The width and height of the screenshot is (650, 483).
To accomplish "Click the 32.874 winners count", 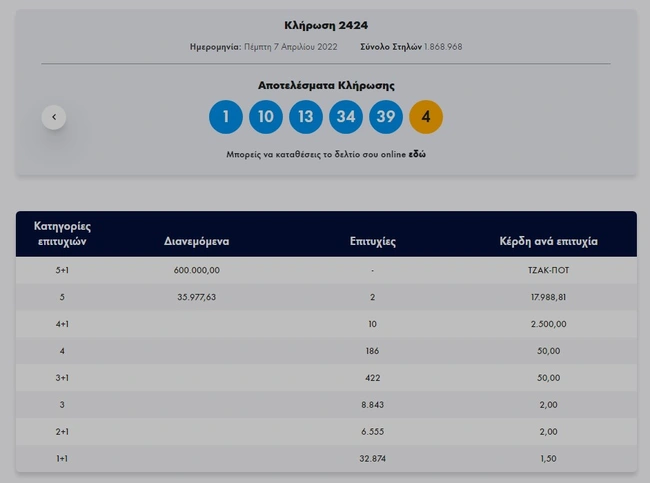I will tap(373, 459).
